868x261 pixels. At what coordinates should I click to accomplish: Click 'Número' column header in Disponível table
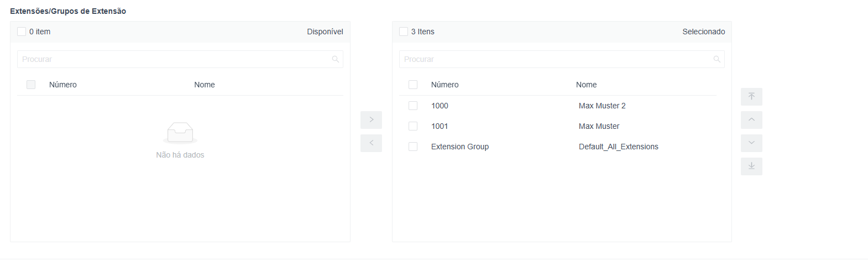[x=63, y=85]
